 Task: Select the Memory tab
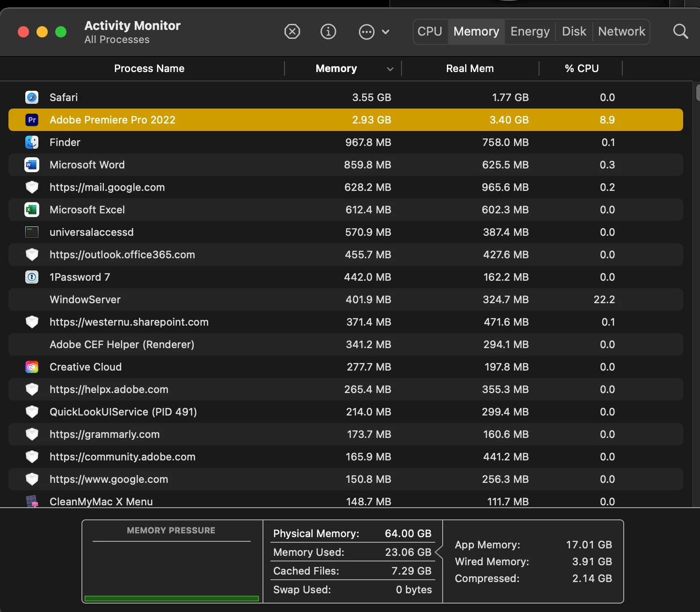pyautogui.click(x=476, y=31)
